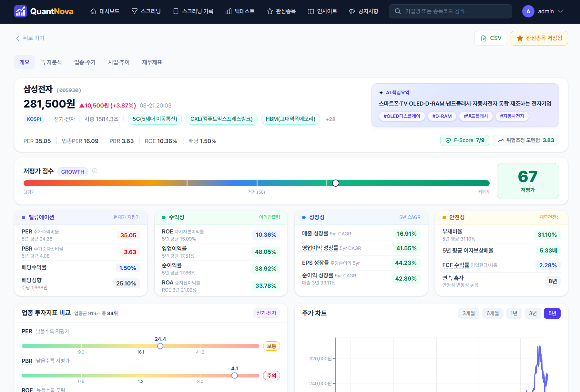Open the 관심종목 menu in navbar
Screen dimensions: 580x392
281,11
